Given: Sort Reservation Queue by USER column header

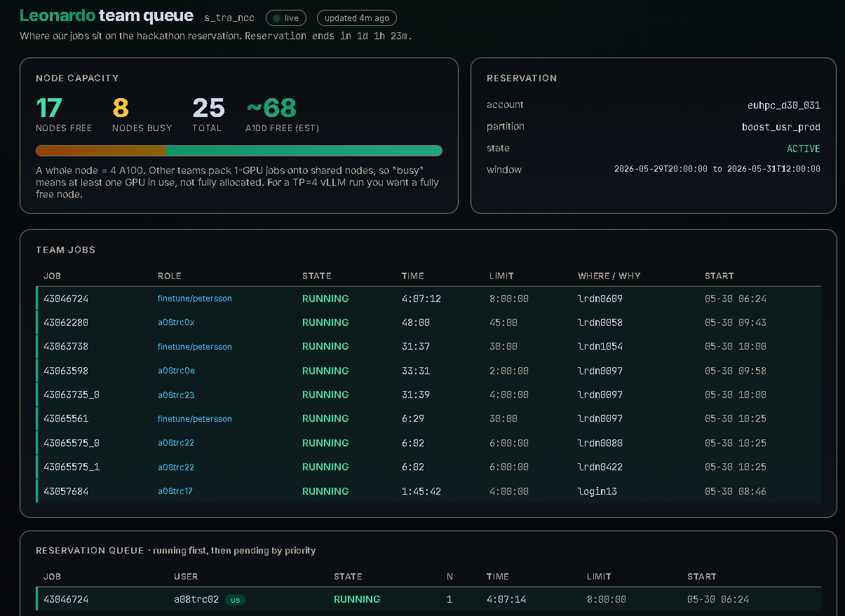Looking at the screenshot, I should [x=186, y=577].
